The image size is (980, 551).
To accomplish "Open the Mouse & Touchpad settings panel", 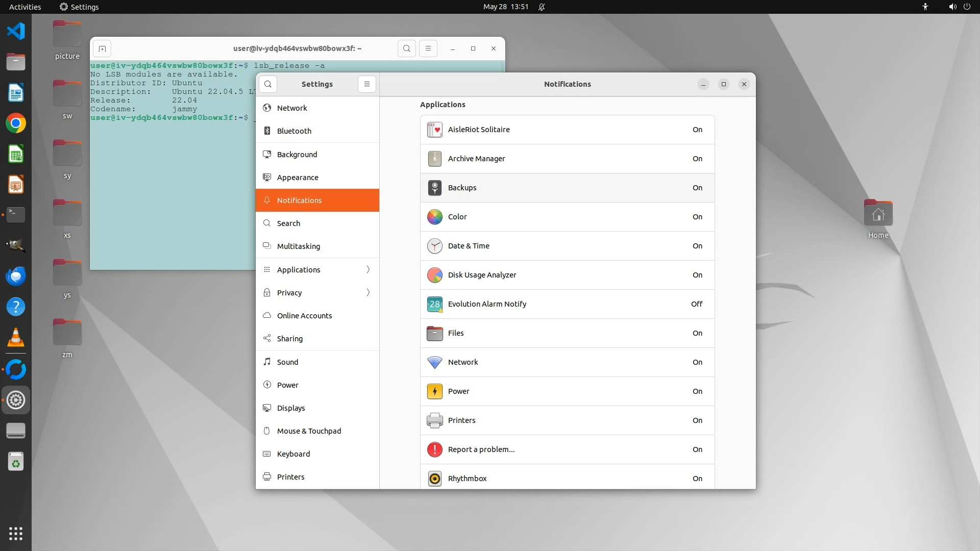I will 309,431.
